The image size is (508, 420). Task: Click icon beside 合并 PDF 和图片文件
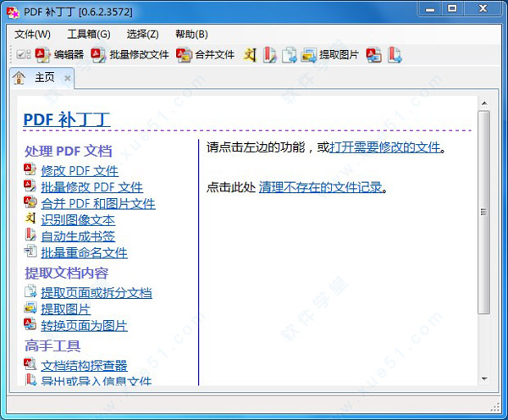[x=30, y=202]
